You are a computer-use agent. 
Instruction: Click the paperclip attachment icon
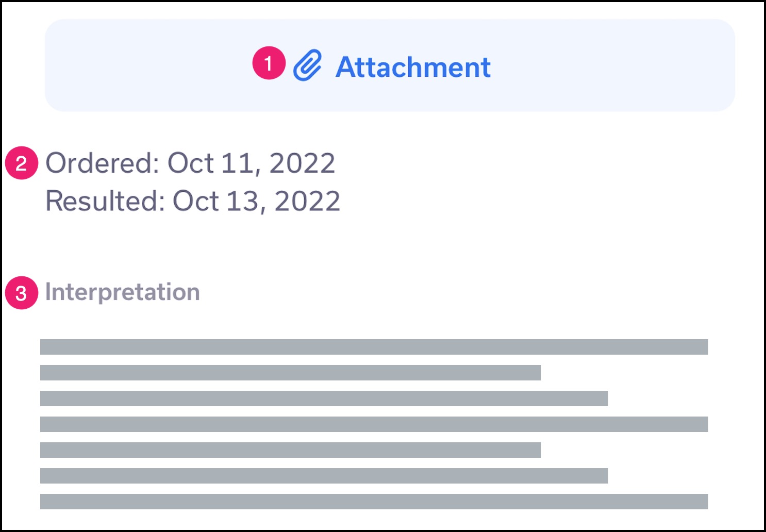(307, 65)
